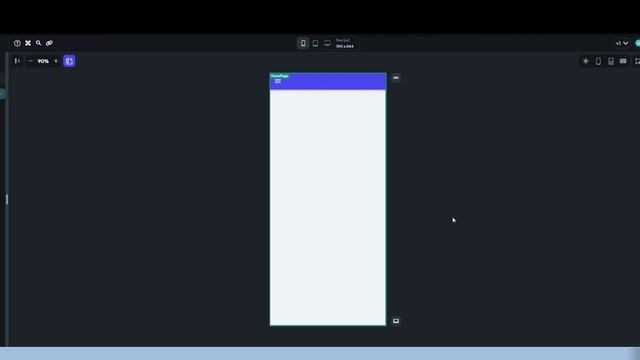The image size is (640, 360).
Task: Toggle light mode sun icon
Action: pos(586,61)
